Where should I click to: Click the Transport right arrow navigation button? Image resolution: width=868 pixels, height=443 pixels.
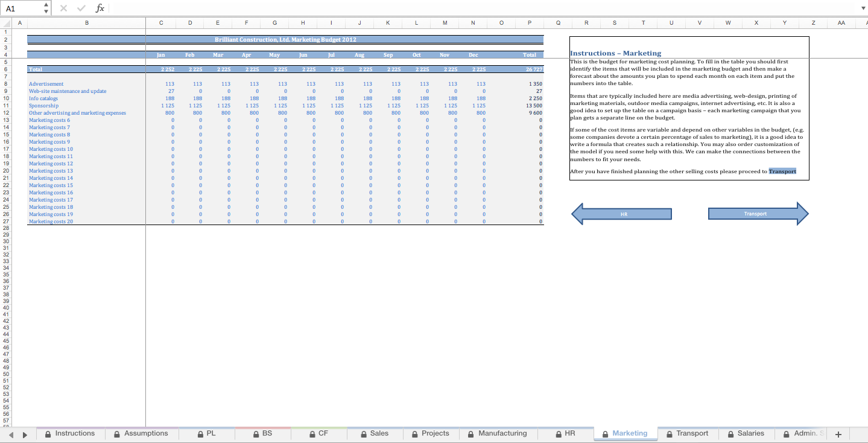(758, 214)
